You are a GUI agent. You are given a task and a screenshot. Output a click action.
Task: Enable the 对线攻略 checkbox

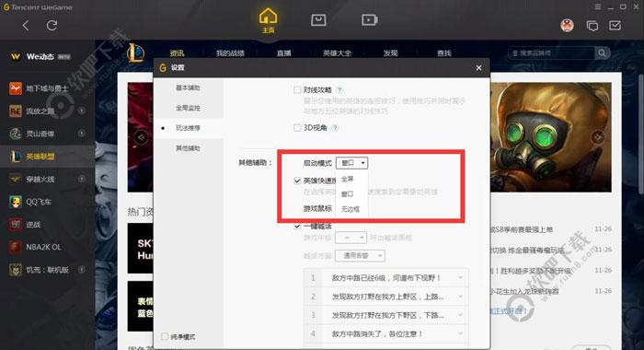tap(297, 89)
